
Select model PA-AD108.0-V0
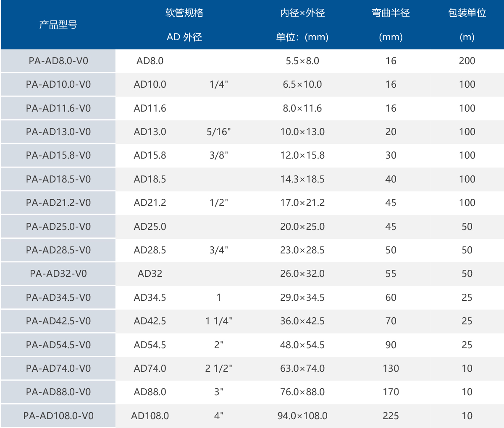click(x=58, y=416)
